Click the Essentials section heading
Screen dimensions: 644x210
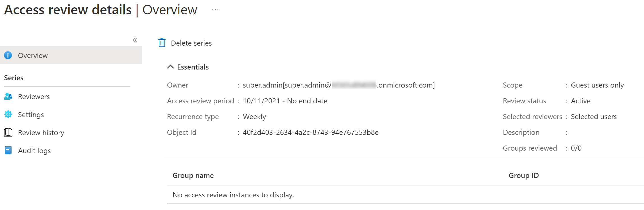pyautogui.click(x=193, y=67)
